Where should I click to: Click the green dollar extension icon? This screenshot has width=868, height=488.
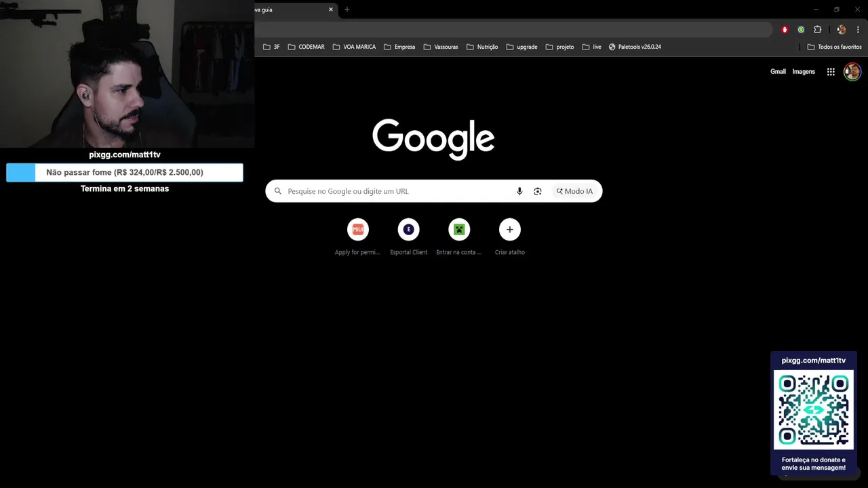coord(801,30)
